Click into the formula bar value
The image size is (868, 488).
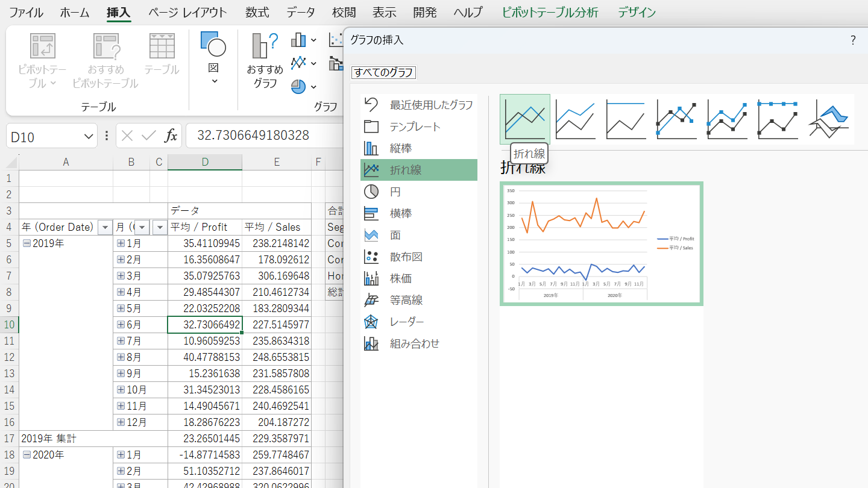click(253, 136)
